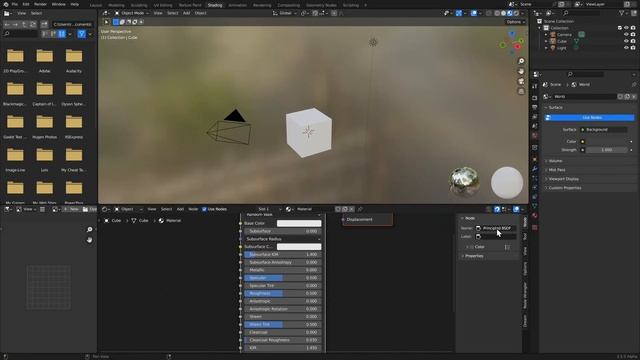Open the Render menu
The width and height of the screenshot is (640, 360).
pyautogui.click(x=40, y=4)
